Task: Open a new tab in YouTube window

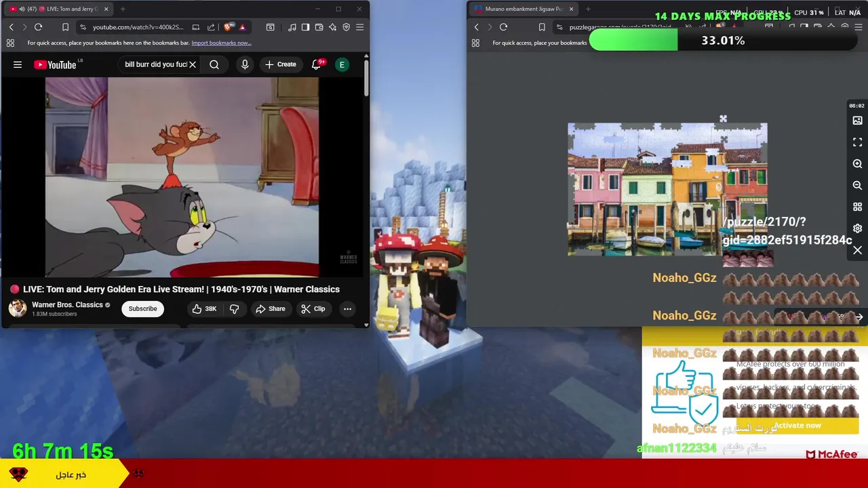Action: coord(123,9)
